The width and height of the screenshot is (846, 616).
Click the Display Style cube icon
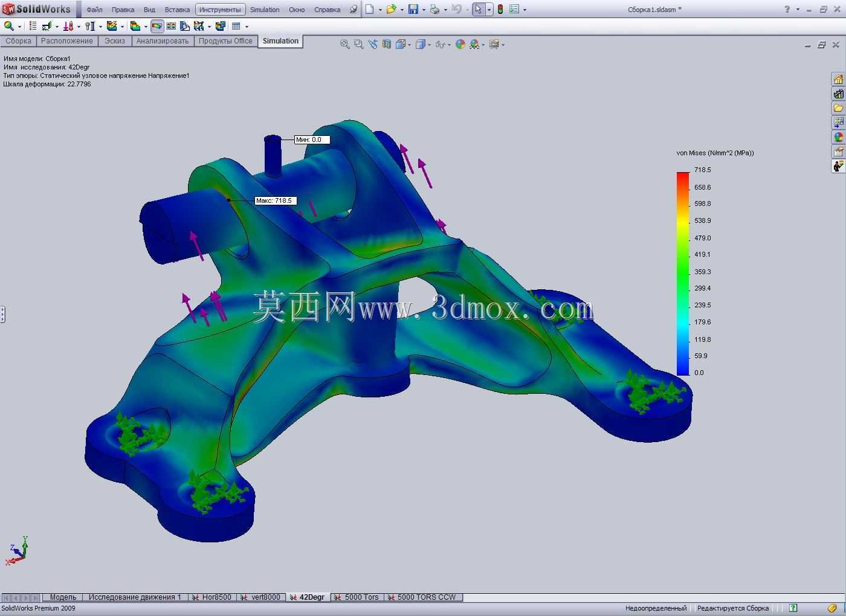click(x=421, y=44)
